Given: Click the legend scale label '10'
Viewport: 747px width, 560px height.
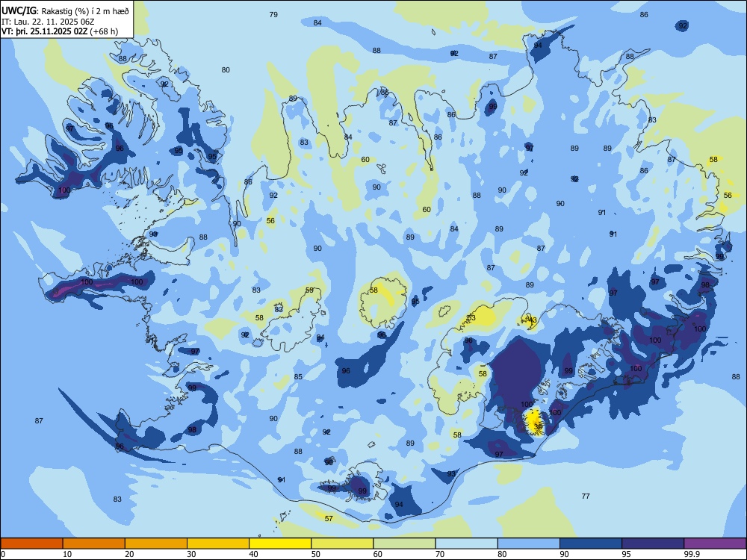Looking at the screenshot, I should tap(67, 554).
